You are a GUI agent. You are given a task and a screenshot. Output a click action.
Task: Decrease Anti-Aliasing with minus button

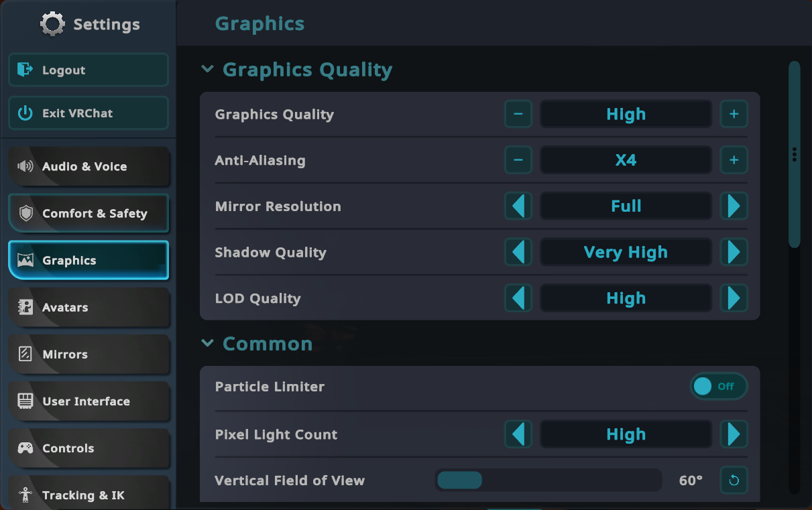click(x=518, y=160)
